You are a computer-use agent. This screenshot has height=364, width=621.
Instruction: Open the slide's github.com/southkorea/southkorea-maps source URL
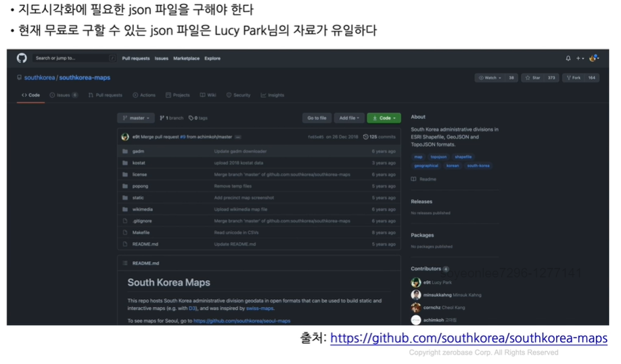click(x=469, y=338)
